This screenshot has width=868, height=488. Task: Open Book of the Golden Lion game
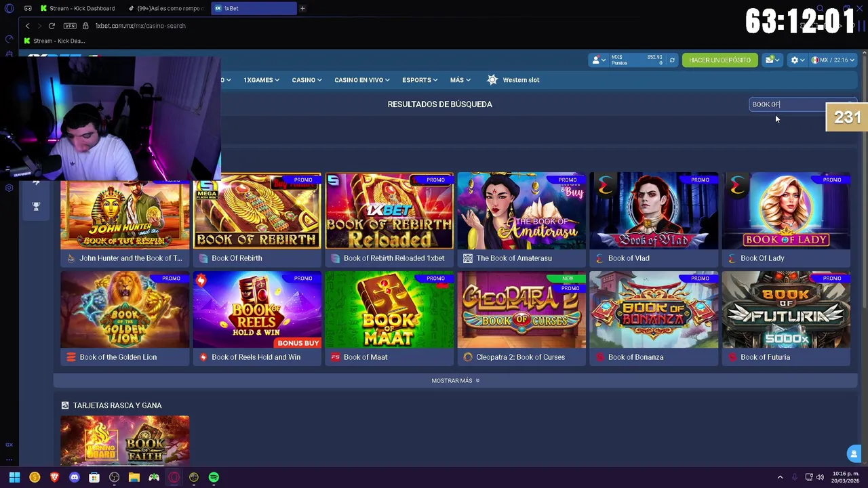[x=125, y=310]
